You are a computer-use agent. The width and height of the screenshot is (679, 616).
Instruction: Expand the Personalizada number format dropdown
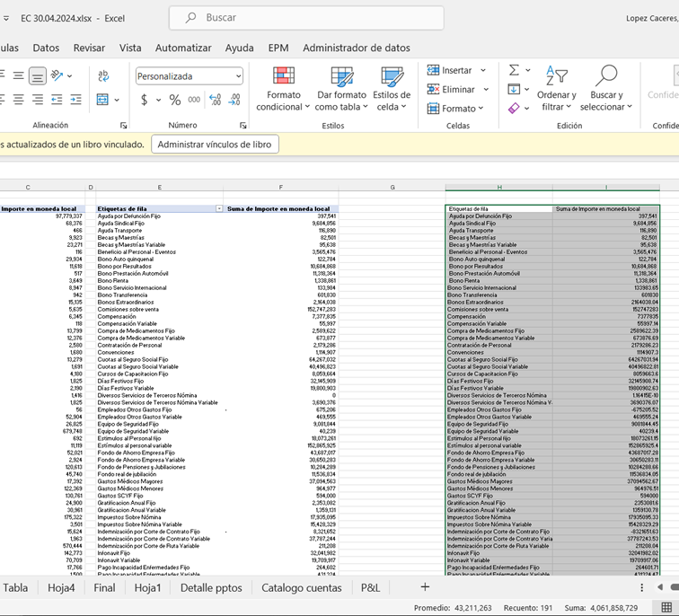point(237,76)
